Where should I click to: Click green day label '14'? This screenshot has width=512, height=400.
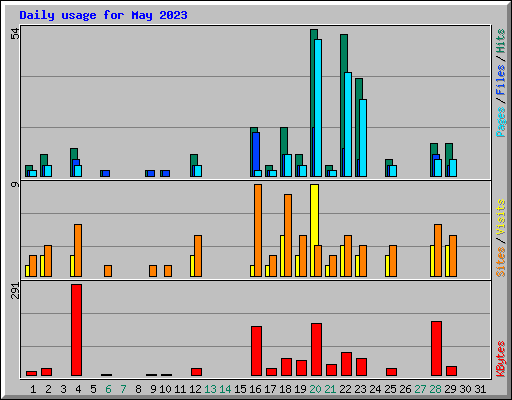(x=225, y=389)
